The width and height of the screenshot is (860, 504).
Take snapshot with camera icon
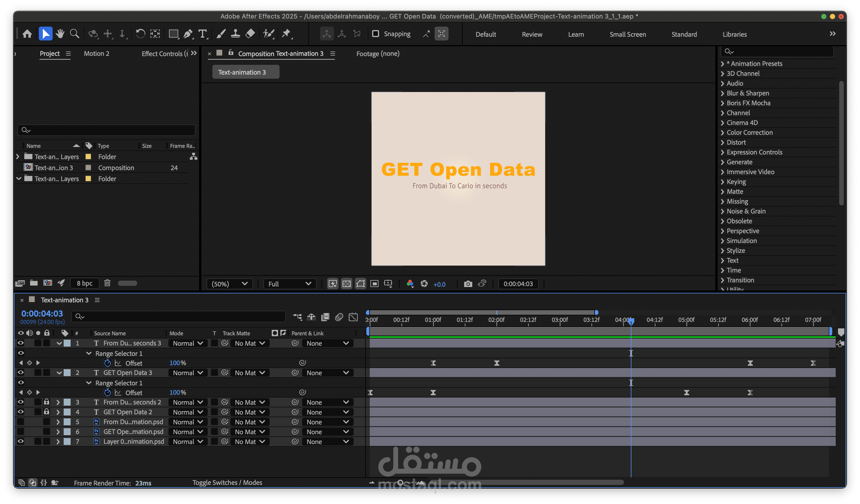click(468, 284)
